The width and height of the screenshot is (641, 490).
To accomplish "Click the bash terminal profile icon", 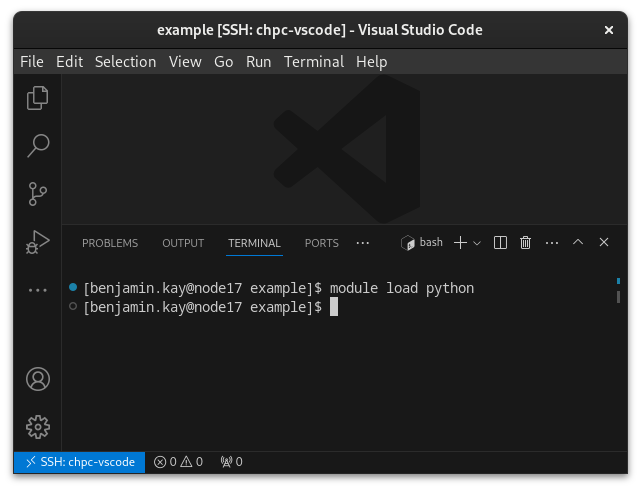I will pos(408,243).
